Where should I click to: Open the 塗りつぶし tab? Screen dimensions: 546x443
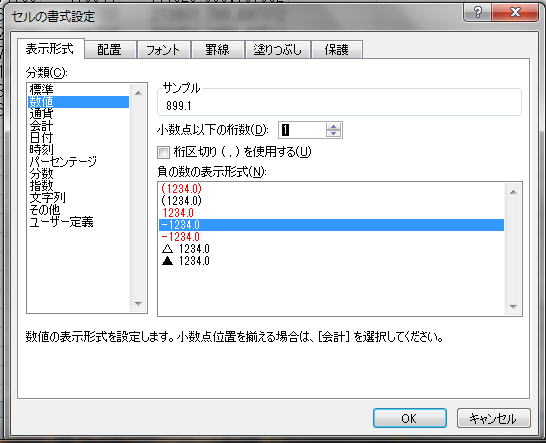pos(278,50)
